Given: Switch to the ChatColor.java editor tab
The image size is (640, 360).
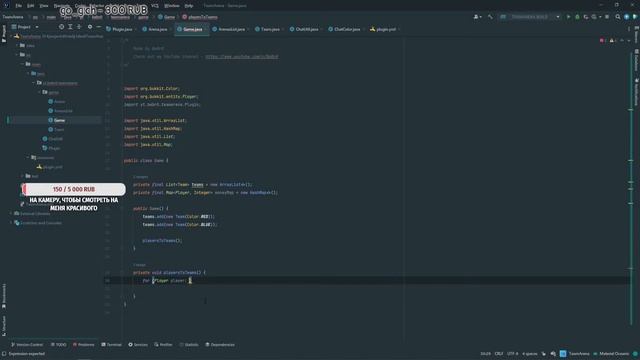Looking at the screenshot, I should click(x=346, y=29).
